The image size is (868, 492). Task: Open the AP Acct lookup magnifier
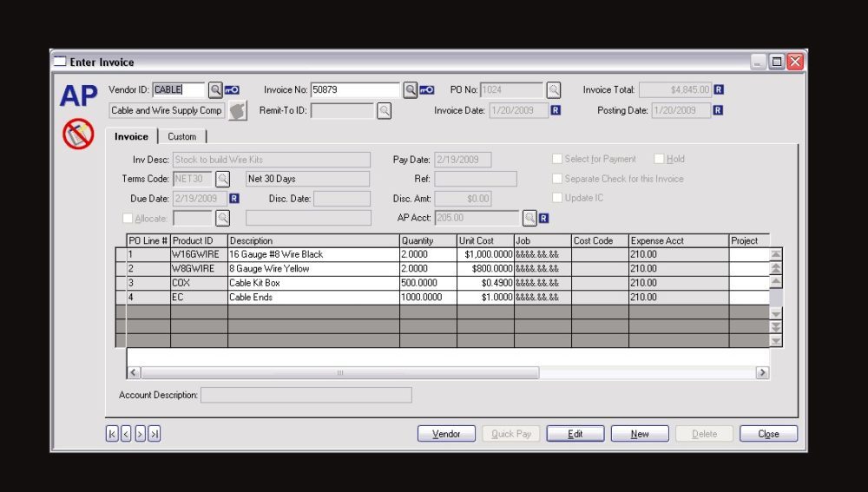[529, 218]
